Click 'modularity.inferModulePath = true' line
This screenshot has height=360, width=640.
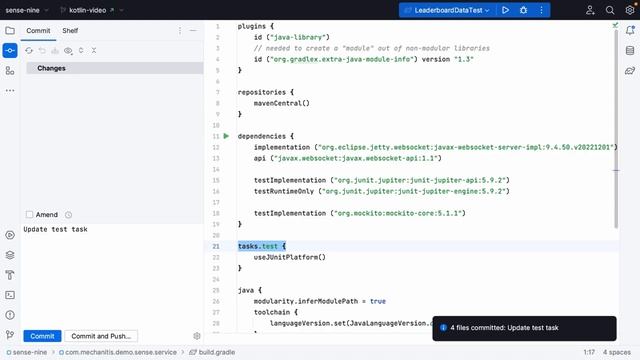(320, 301)
